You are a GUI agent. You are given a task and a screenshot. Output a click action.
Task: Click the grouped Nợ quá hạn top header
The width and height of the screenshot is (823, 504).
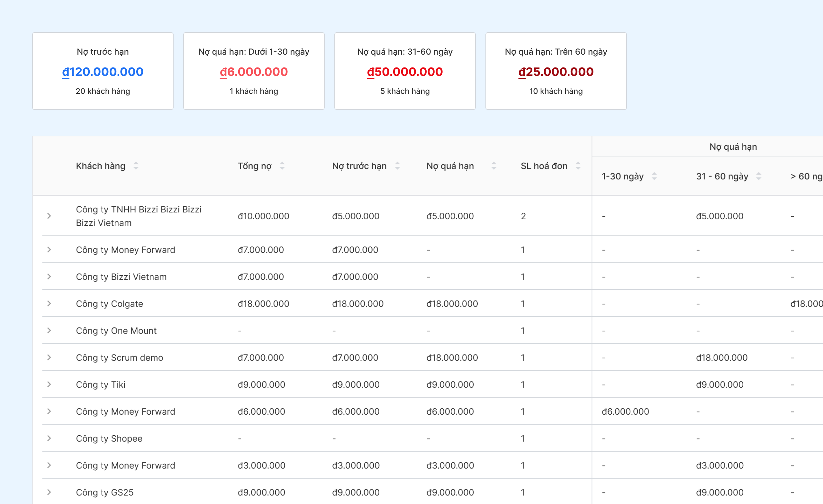[x=733, y=147]
